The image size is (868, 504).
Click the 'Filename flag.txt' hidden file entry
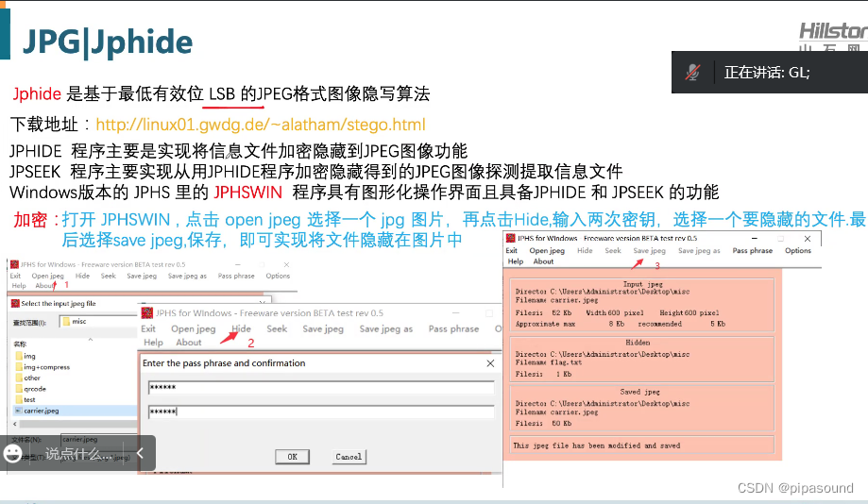pos(549,362)
